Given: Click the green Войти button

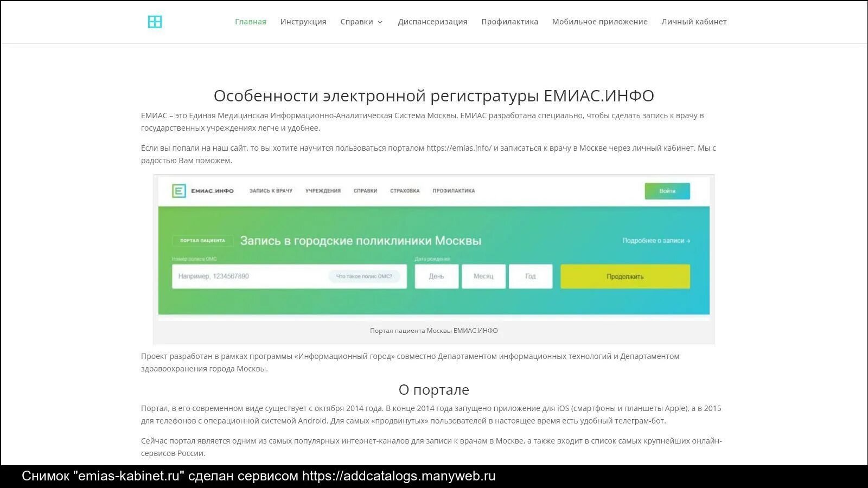Looking at the screenshot, I should 667,191.
